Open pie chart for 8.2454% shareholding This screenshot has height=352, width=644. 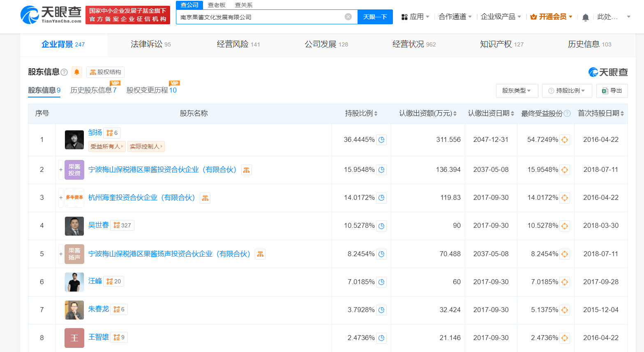click(381, 254)
